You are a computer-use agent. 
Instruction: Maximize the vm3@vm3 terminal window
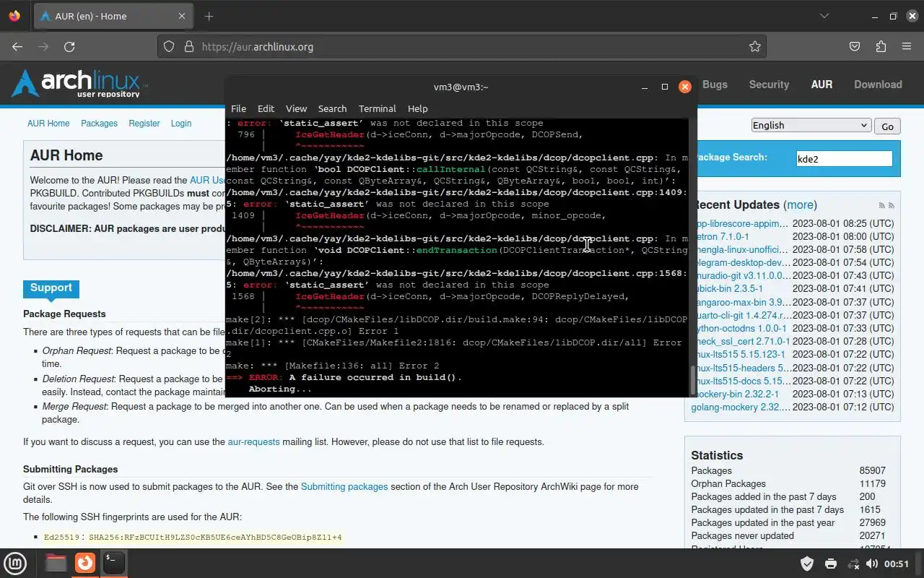coord(665,87)
